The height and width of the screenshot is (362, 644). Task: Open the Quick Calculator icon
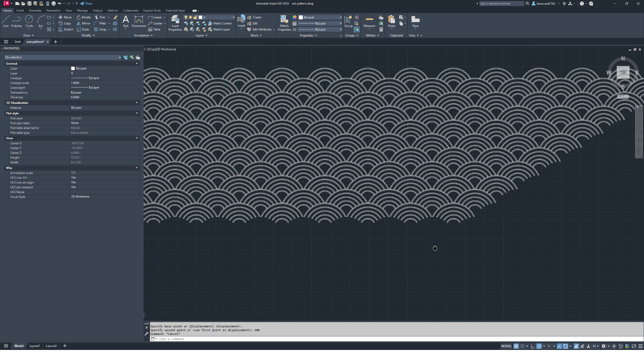(381, 29)
